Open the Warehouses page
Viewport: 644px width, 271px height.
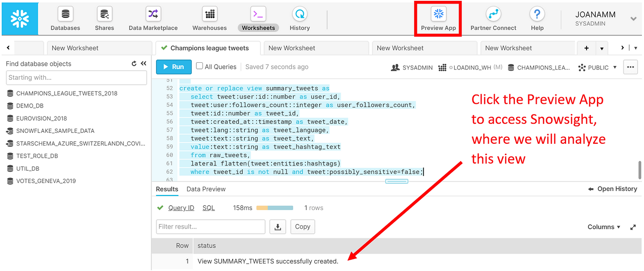[x=210, y=19]
